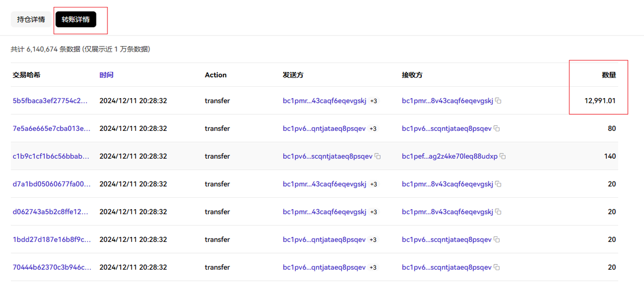Click the timestamp in the 5b5fbaca3ef27754c2 row

pyautogui.click(x=133, y=101)
